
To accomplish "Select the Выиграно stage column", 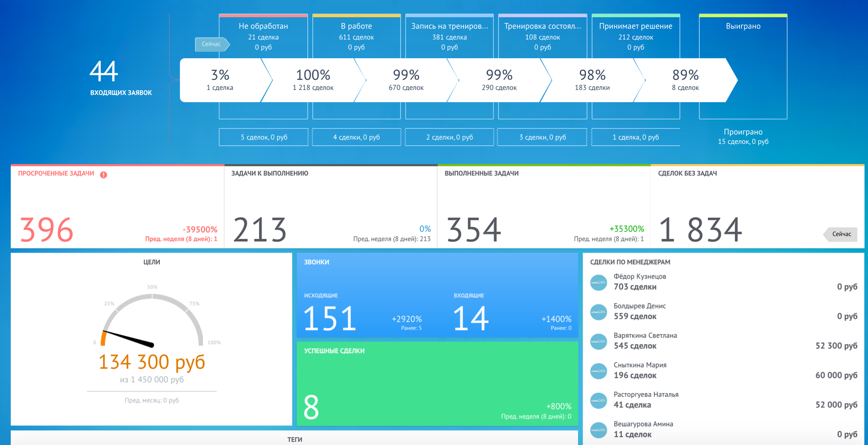I will pos(743,67).
